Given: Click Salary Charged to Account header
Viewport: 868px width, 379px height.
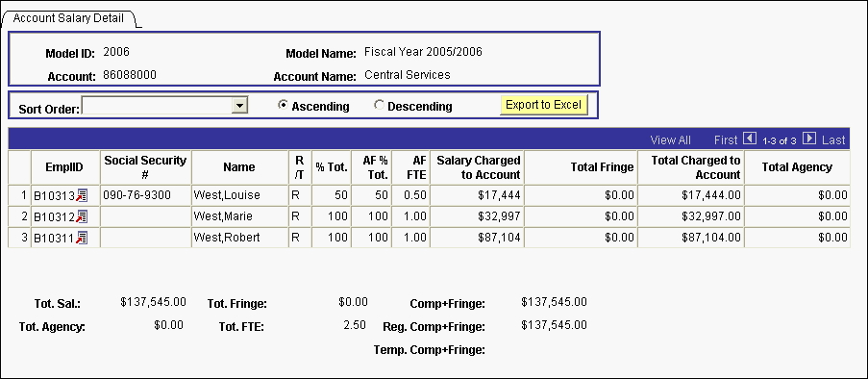Looking at the screenshot, I should coord(477,167).
